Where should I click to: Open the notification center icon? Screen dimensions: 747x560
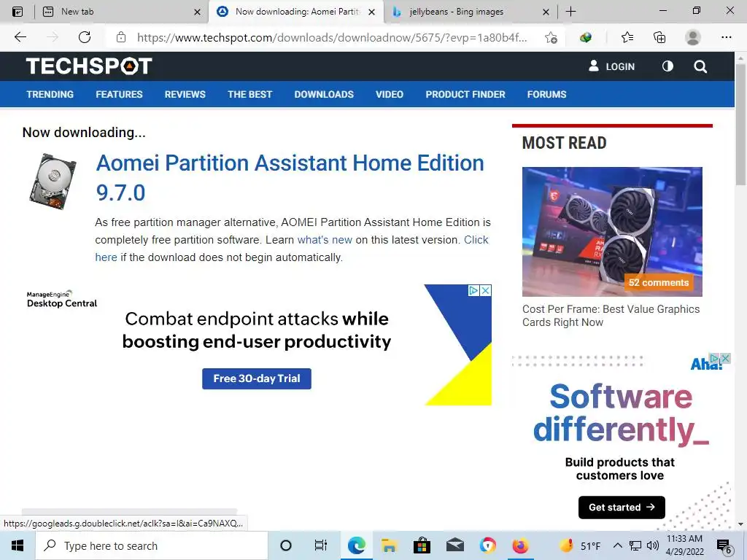tap(724, 545)
